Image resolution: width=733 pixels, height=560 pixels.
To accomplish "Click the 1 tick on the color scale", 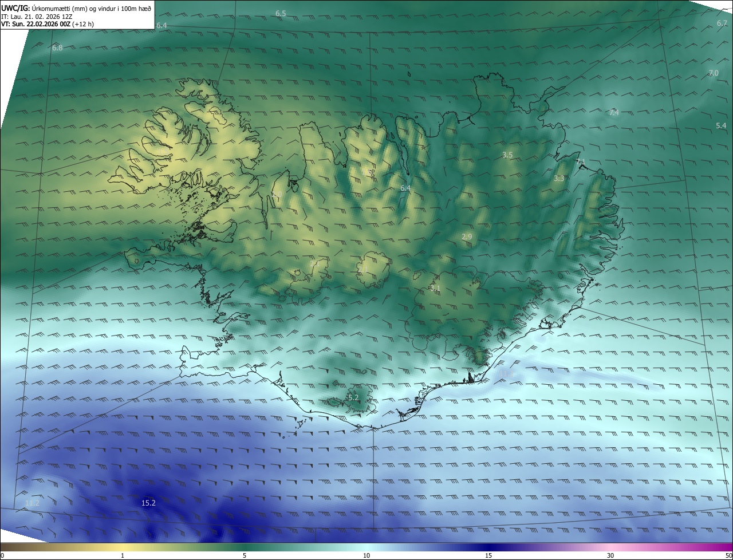I will pos(123,555).
